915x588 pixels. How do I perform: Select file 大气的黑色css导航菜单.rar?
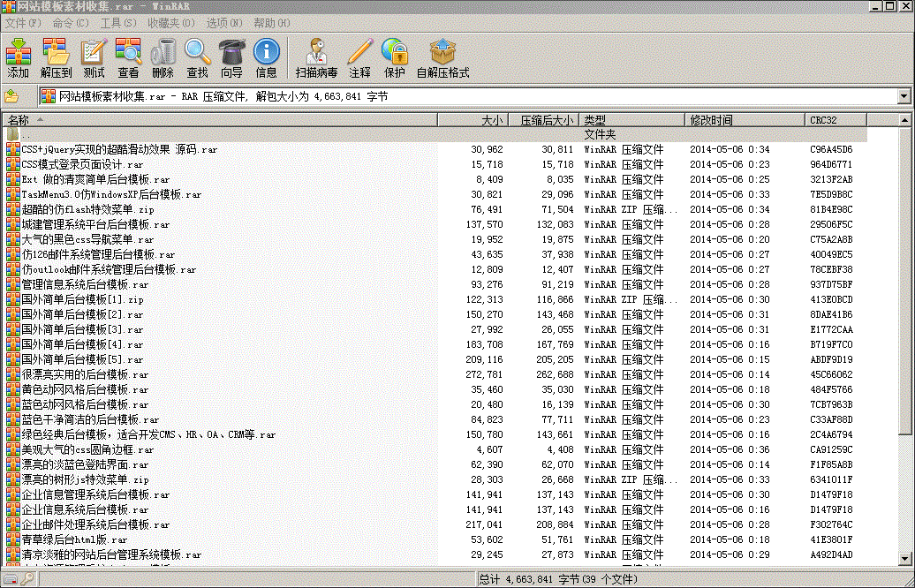(x=87, y=240)
